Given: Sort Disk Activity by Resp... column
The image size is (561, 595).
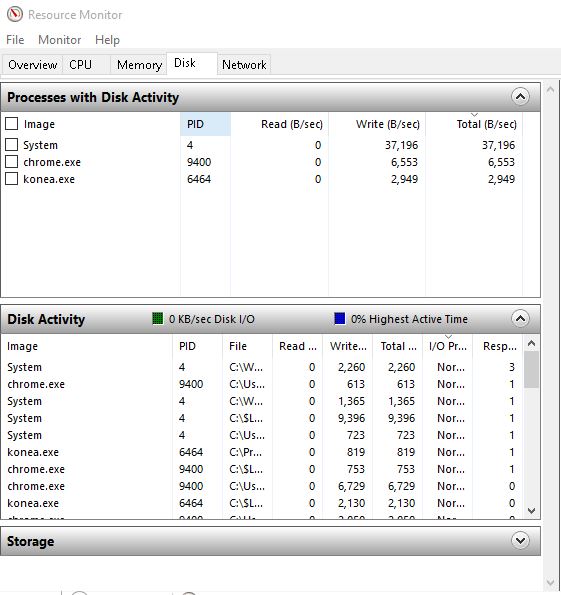Looking at the screenshot, I should point(498,346).
